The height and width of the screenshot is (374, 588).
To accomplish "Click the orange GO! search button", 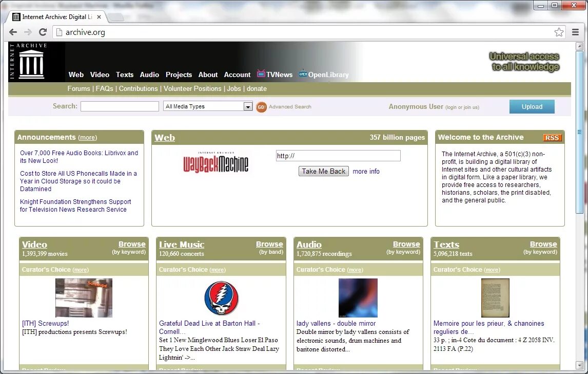I will click(261, 107).
